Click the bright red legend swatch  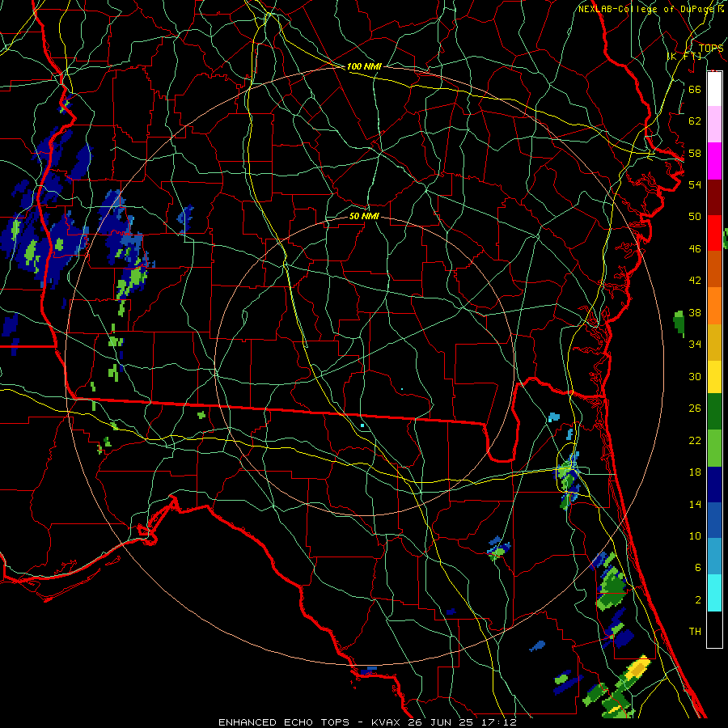tap(714, 233)
